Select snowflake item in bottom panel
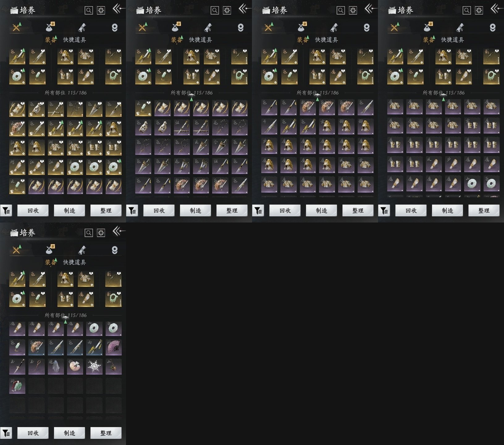 click(x=94, y=367)
